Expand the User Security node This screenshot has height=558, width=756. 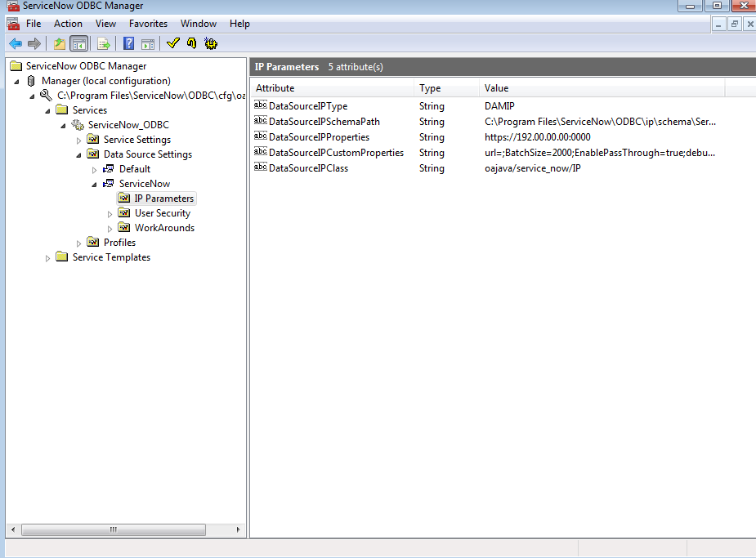pyautogui.click(x=110, y=214)
